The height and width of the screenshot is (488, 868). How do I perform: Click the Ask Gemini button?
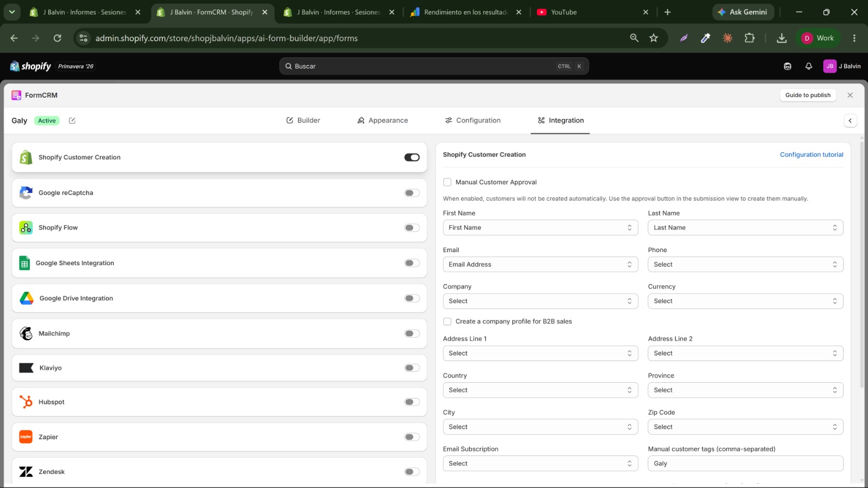(742, 12)
